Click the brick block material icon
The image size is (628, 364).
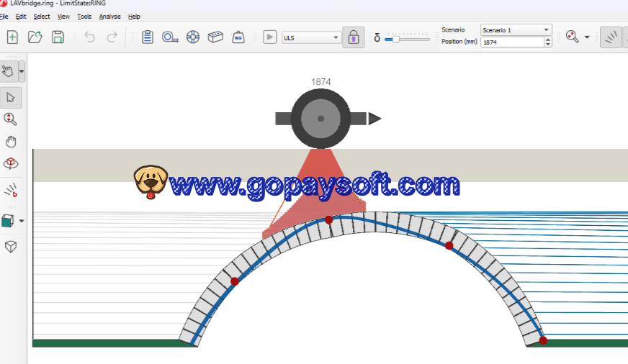[x=215, y=37]
